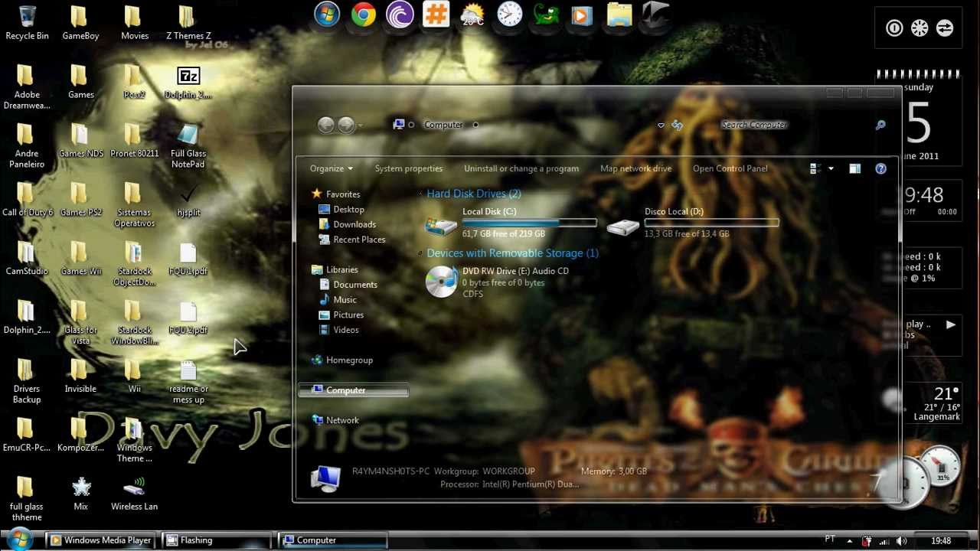Click the Windows logo in the dock
Image resolution: width=980 pixels, height=551 pixels.
[327, 15]
